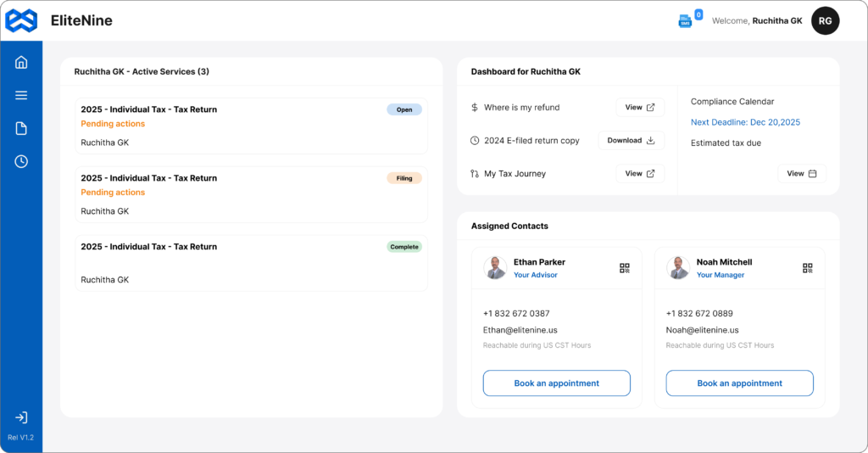
Task: Show Ethan Parker's QR code
Action: point(625,268)
